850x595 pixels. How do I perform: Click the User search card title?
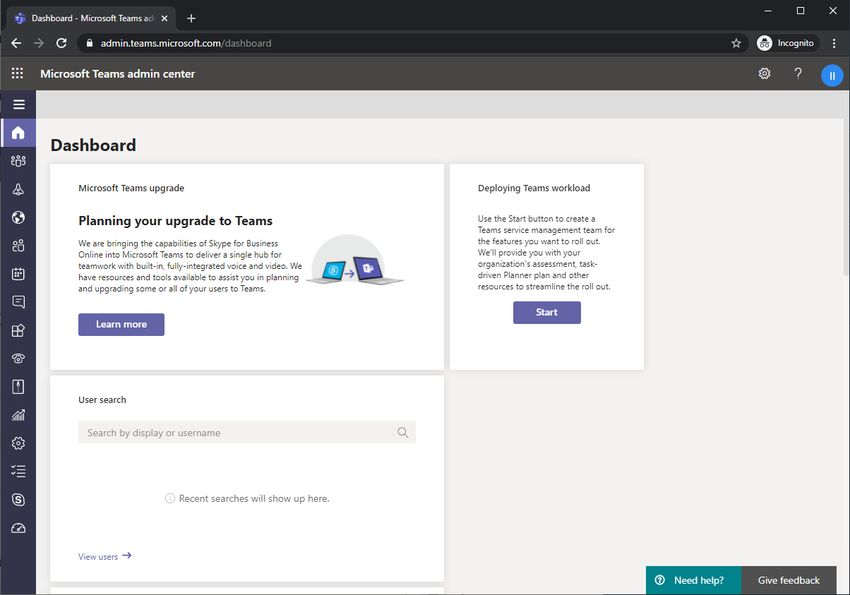pyautogui.click(x=102, y=400)
